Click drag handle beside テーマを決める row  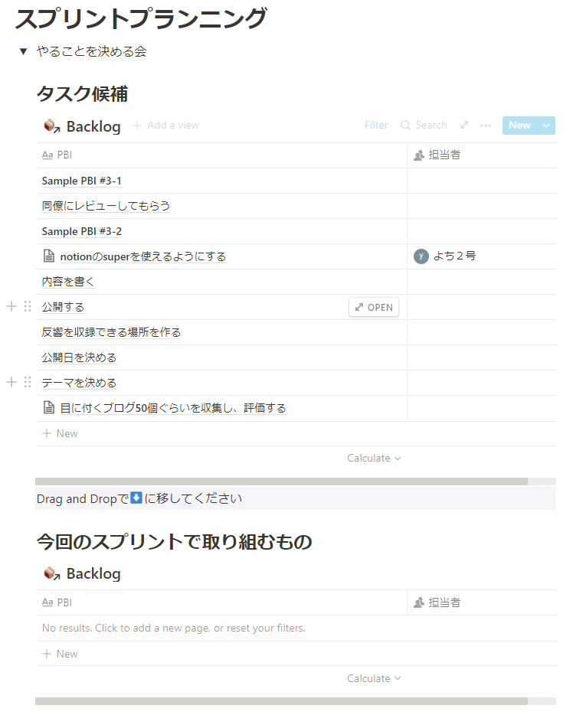(x=28, y=382)
